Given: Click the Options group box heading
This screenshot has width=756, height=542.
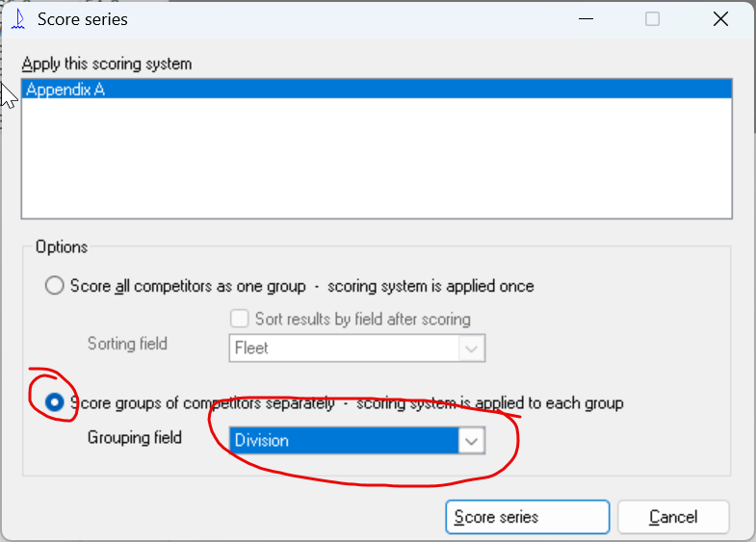Looking at the screenshot, I should pyautogui.click(x=62, y=246).
